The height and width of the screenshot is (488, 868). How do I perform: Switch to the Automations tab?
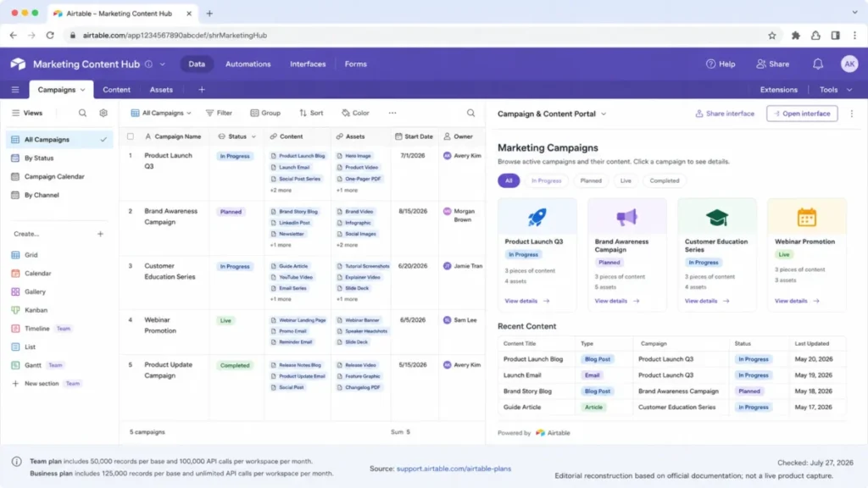[x=248, y=64]
